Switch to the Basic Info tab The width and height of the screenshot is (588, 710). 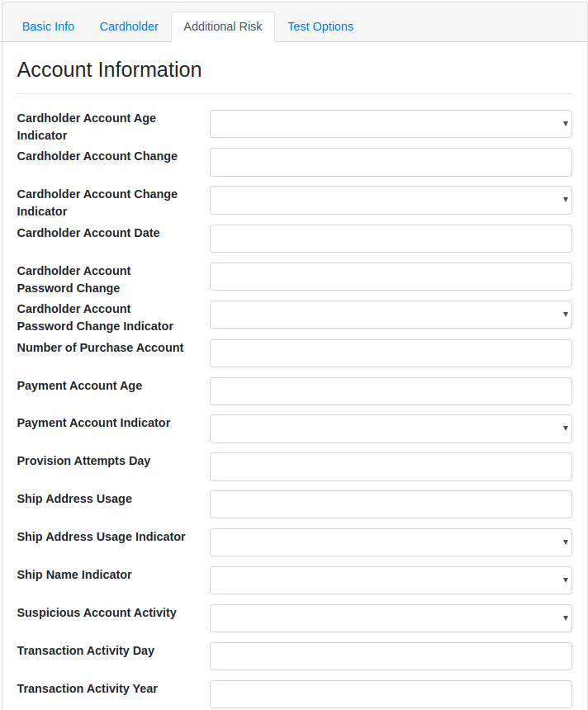tap(48, 26)
